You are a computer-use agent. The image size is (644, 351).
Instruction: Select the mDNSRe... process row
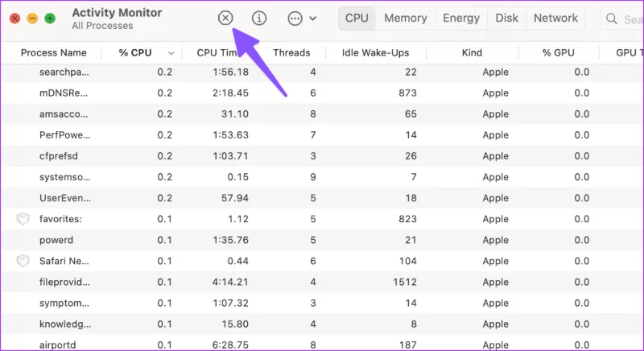pos(322,93)
